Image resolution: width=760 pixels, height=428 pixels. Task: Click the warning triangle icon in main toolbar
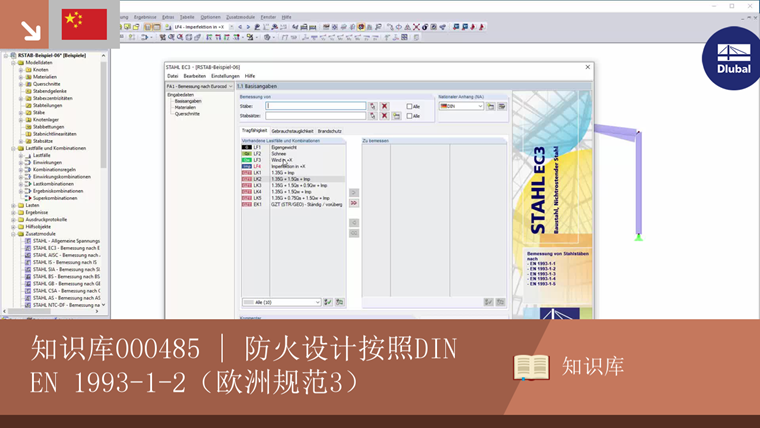[x=408, y=27]
